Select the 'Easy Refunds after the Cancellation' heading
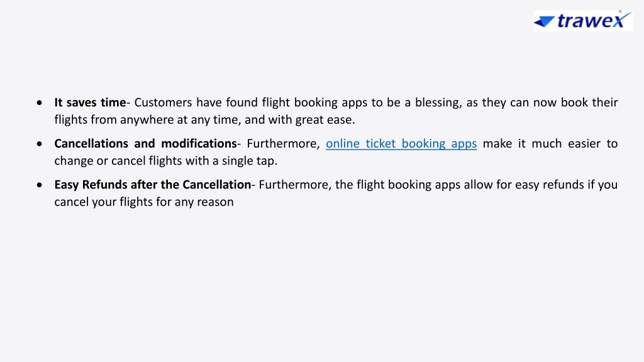 152,185
